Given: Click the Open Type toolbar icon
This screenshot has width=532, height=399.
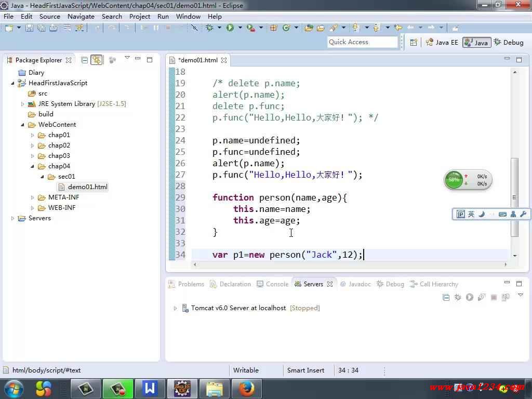Looking at the screenshot, I should (x=309, y=28).
